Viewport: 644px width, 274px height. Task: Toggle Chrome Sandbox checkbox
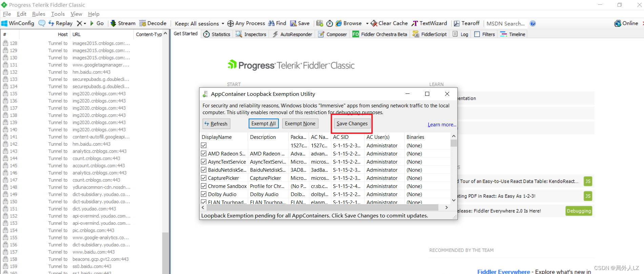[204, 186]
